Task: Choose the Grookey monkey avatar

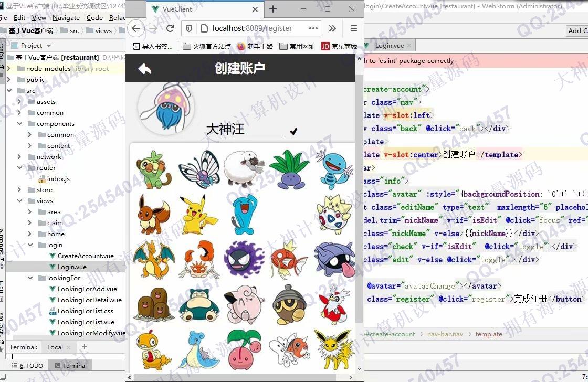Action: [x=154, y=169]
